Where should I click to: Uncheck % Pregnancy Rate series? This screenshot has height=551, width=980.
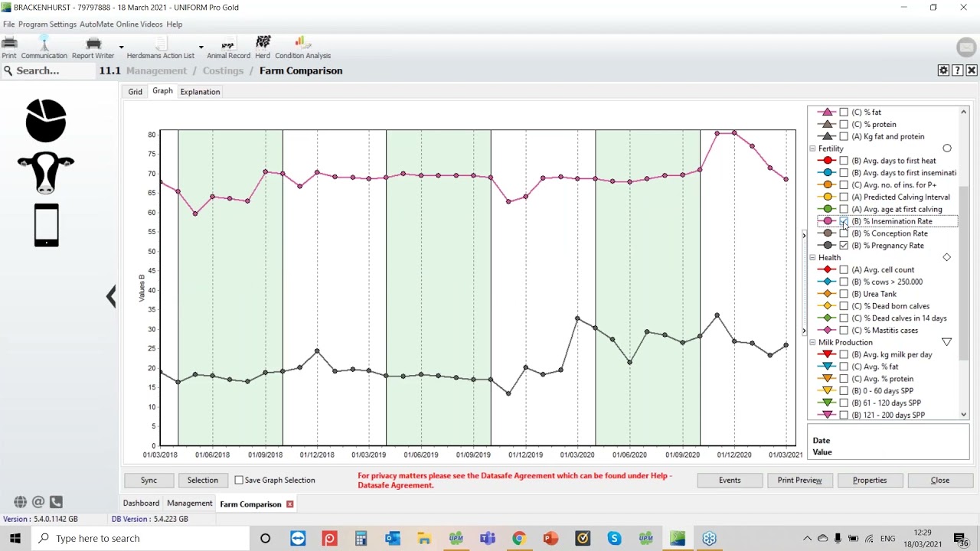844,246
